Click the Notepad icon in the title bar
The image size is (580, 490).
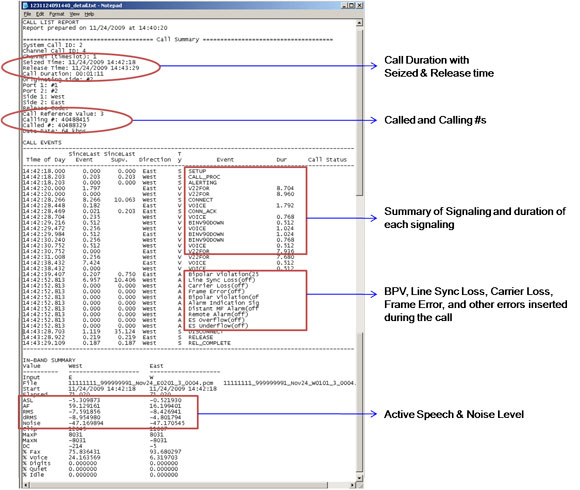coord(26,6)
